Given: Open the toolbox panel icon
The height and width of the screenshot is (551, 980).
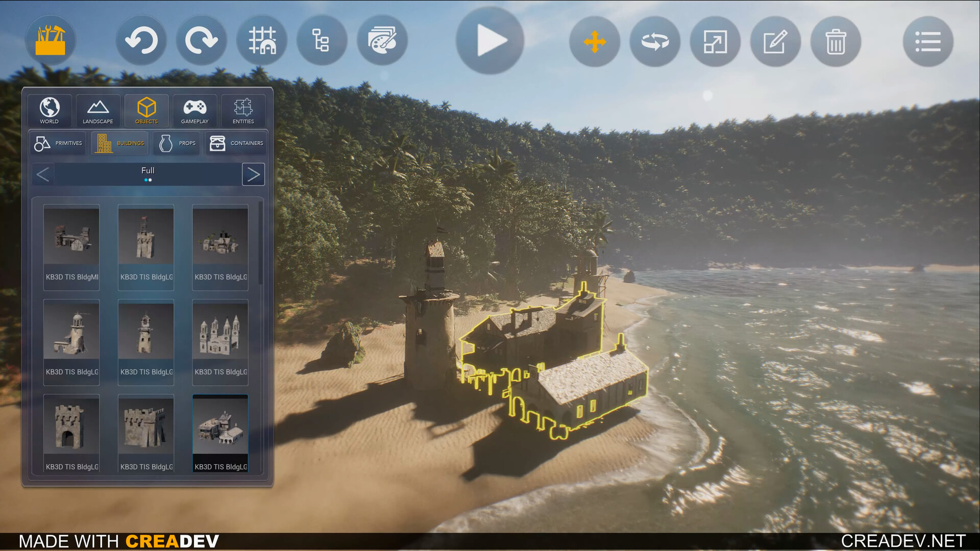Looking at the screenshot, I should 50,40.
